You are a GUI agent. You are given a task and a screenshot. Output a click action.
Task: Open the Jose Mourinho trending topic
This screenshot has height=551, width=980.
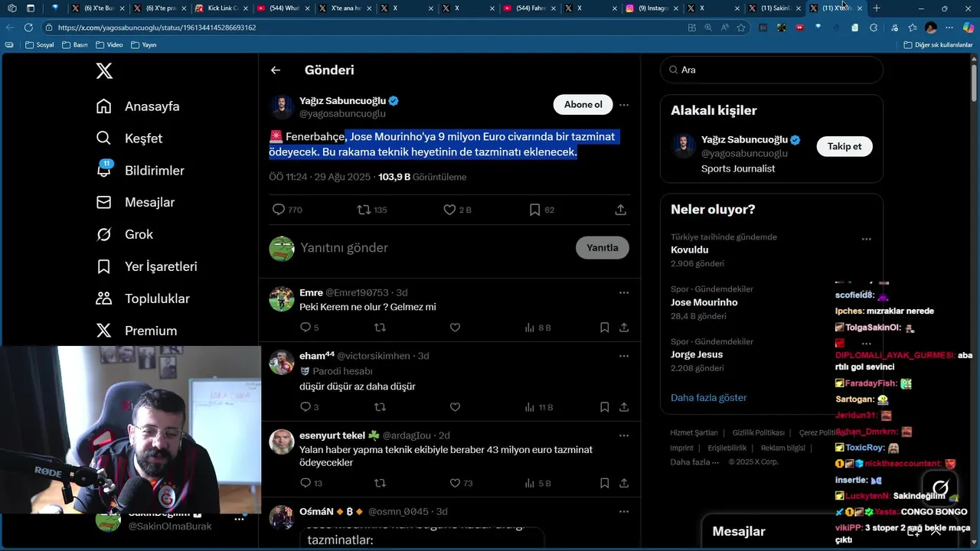704,302
